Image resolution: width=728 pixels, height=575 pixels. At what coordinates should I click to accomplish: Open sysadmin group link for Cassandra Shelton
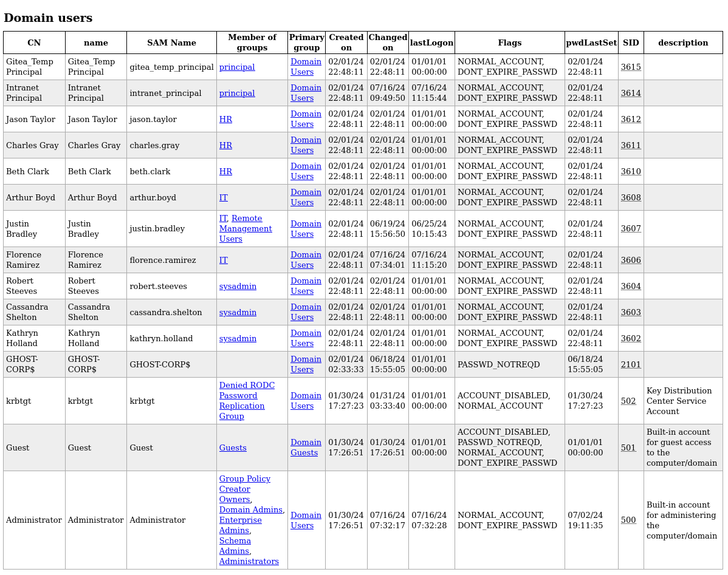click(x=238, y=312)
